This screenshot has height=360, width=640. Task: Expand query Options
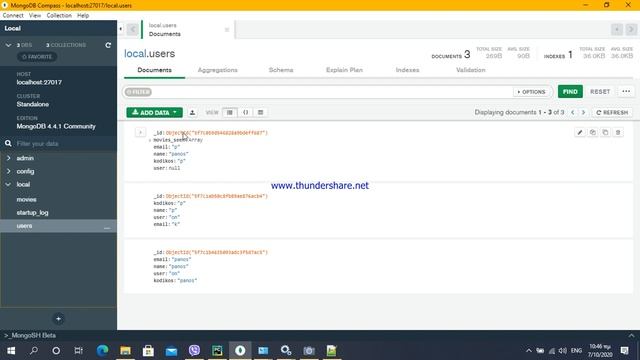(x=531, y=92)
